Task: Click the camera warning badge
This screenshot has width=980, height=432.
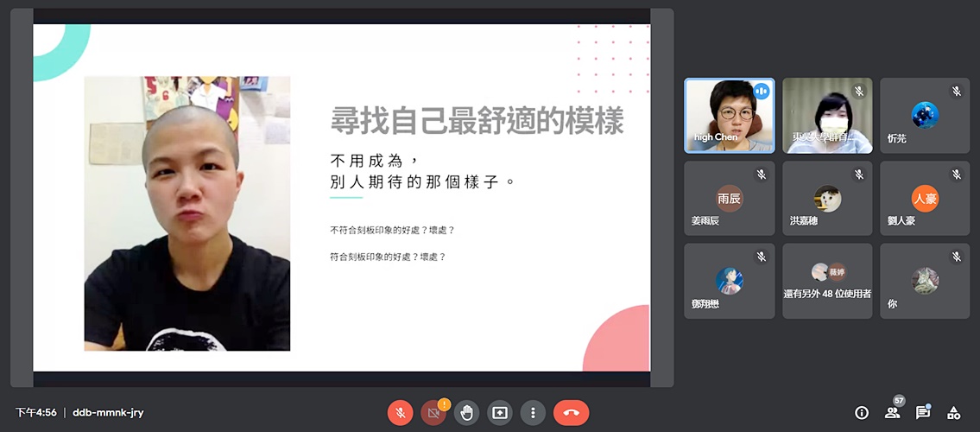Action: [x=444, y=403]
